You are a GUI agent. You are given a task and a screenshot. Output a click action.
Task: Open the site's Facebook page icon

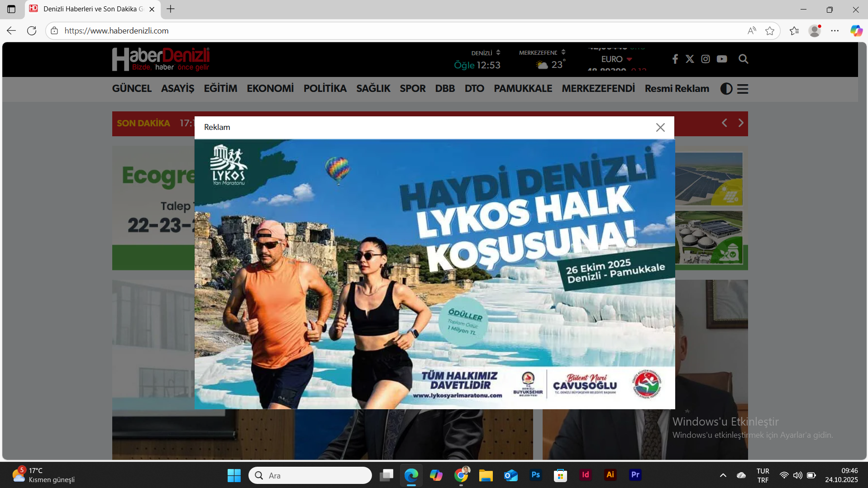(x=675, y=59)
